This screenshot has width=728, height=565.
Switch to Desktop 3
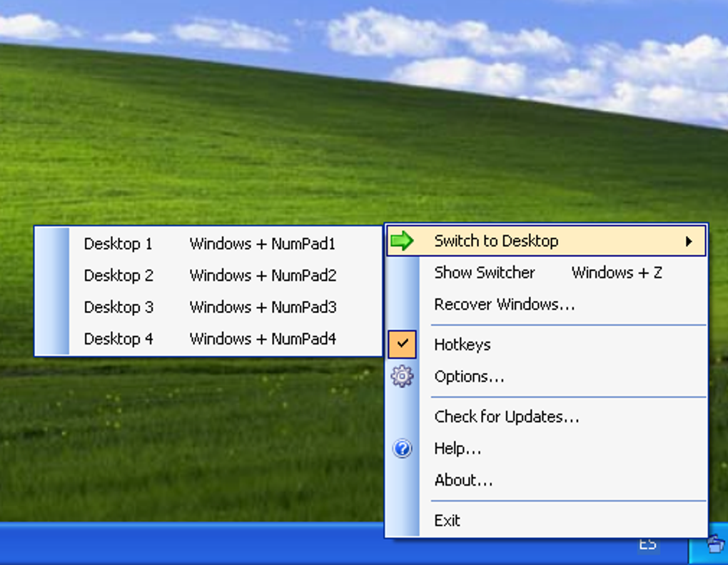208,307
